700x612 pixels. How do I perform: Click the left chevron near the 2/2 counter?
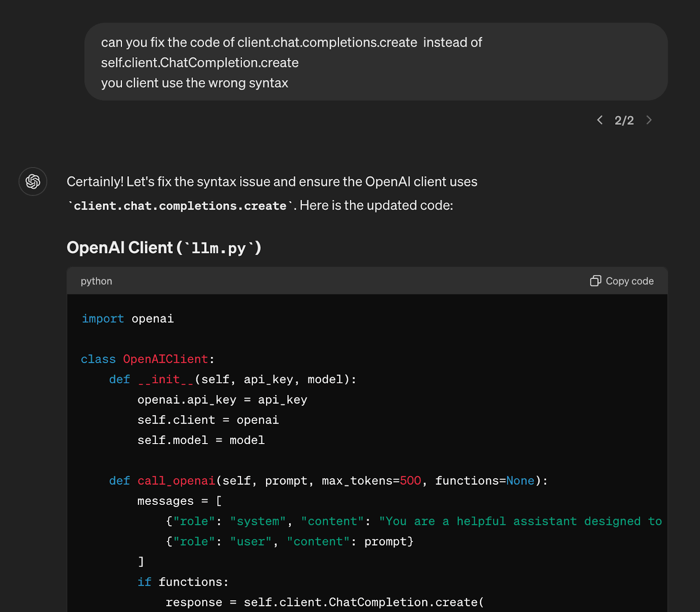[x=600, y=120]
